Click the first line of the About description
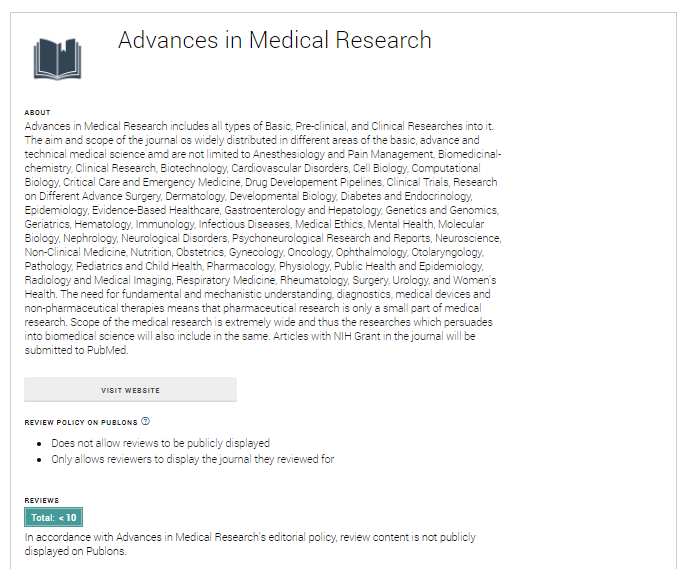The height and width of the screenshot is (569, 691). pos(259,127)
